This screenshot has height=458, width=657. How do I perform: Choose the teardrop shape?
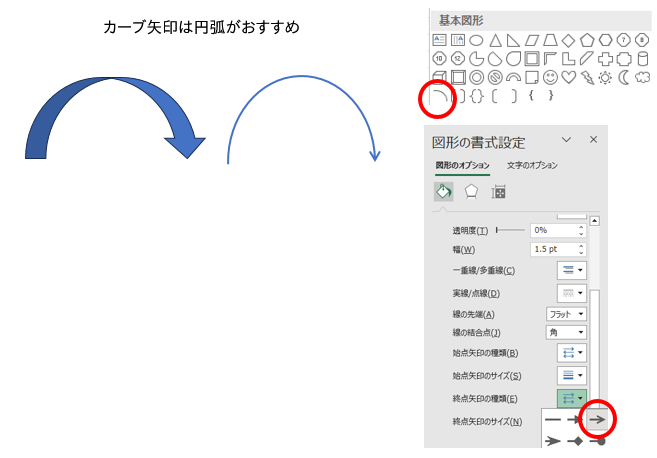point(513,59)
